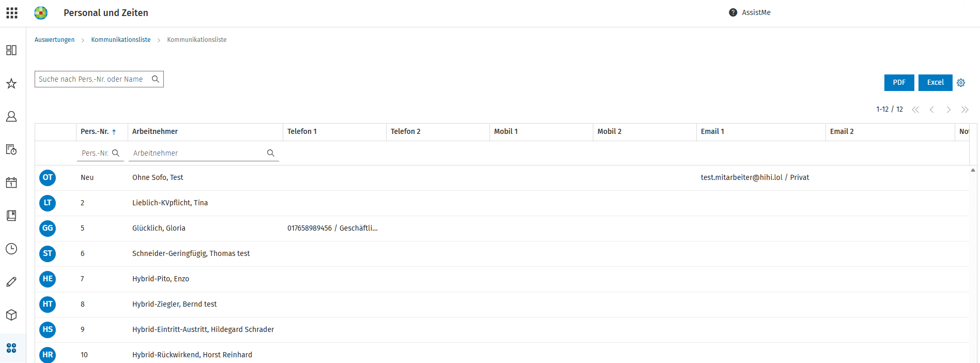The width and height of the screenshot is (980, 363).
Task: Select employee Lieblich-KVpflicht, Tina
Action: click(170, 203)
